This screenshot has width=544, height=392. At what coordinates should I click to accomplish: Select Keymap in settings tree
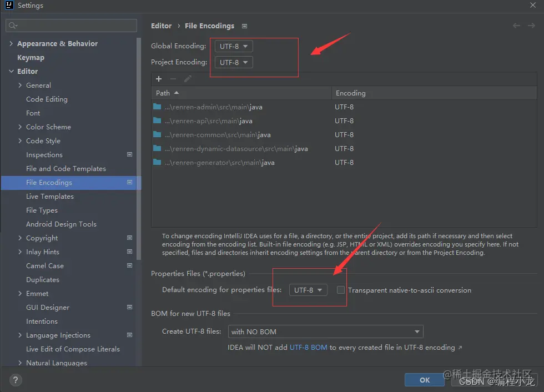click(x=31, y=58)
